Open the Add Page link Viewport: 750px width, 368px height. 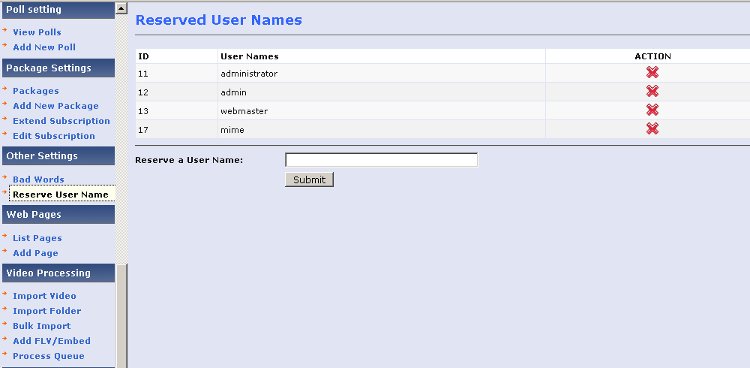coord(35,253)
